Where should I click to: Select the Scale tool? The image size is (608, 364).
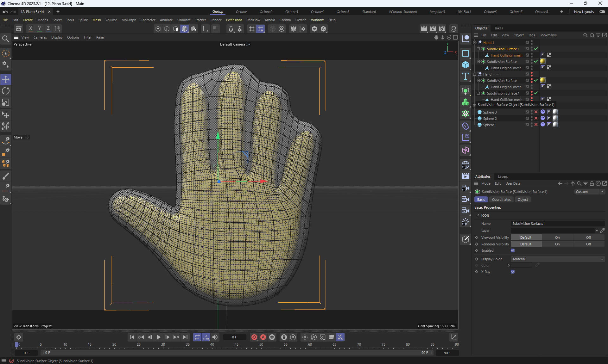tap(6, 102)
